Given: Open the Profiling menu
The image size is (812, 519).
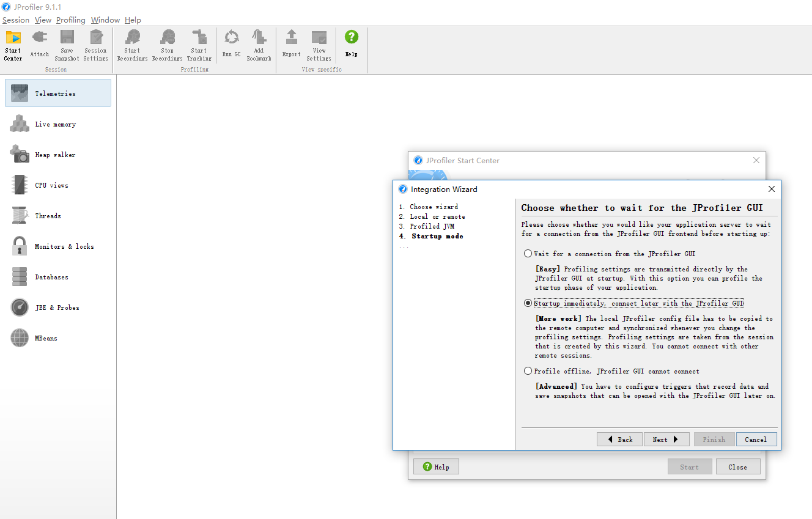Looking at the screenshot, I should tap(71, 20).
